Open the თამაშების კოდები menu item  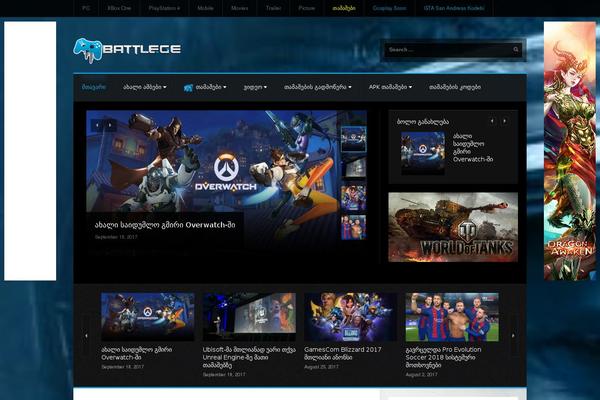455,87
